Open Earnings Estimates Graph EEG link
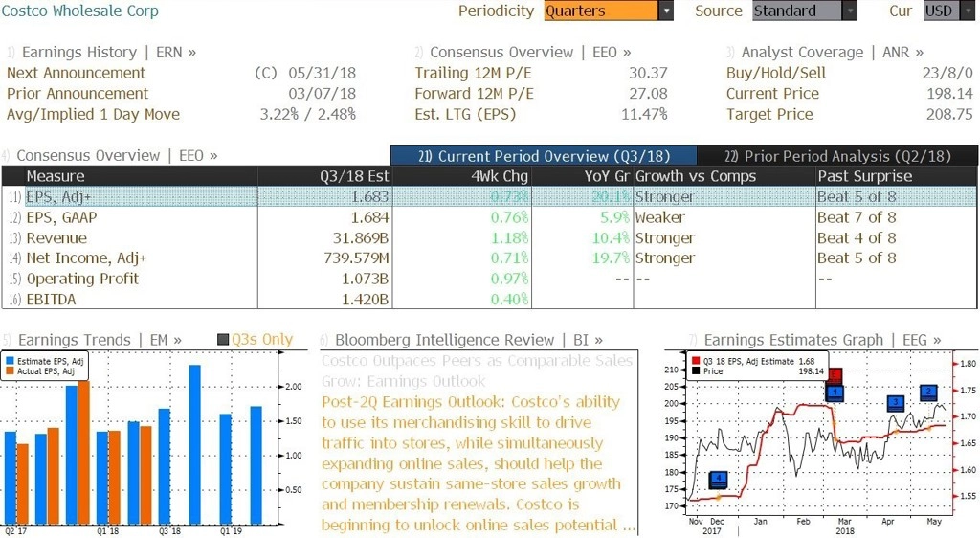Viewport: 980px width, 538px height. click(x=815, y=340)
